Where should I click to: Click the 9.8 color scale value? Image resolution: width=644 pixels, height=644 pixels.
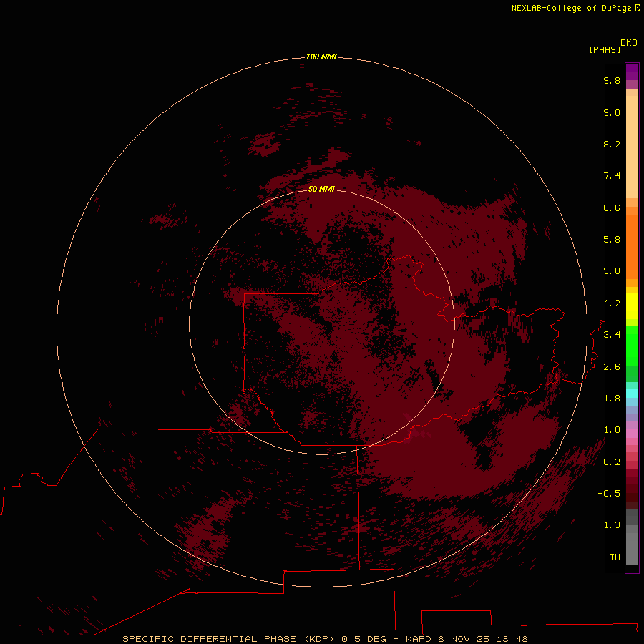pyautogui.click(x=612, y=80)
